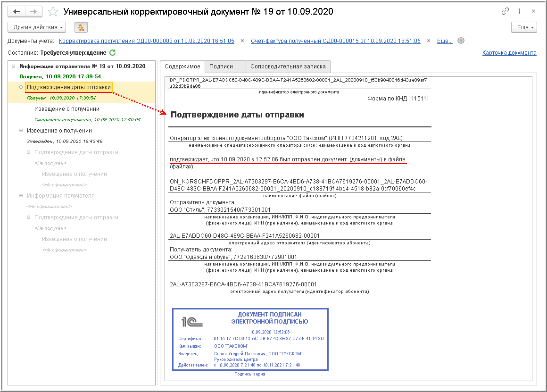This screenshot has width=547, height=392.
Task: Click recipient address 2AL-A7303297 identifier line
Action: pos(243,284)
